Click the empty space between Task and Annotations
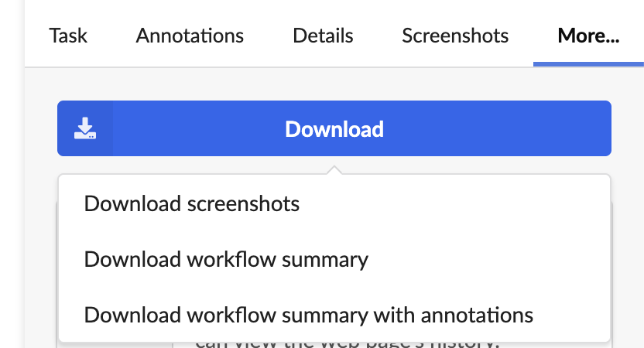The width and height of the screenshot is (644, 348). [x=111, y=36]
